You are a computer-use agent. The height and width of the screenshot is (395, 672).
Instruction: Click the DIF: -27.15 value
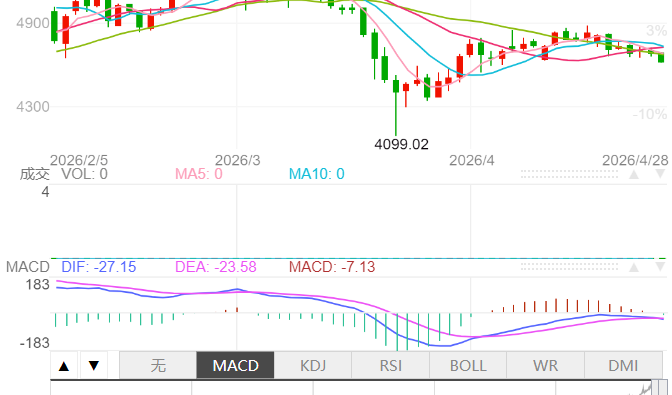pyautogui.click(x=99, y=267)
